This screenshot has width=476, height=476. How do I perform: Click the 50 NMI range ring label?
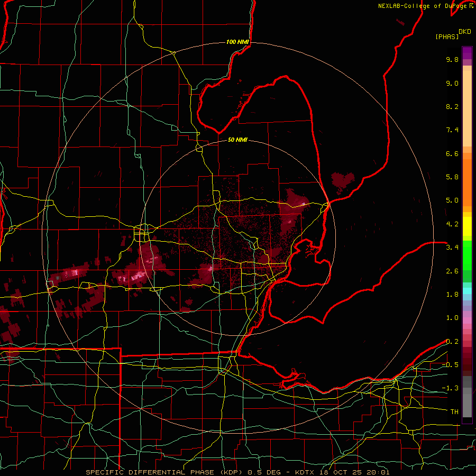coord(237,140)
